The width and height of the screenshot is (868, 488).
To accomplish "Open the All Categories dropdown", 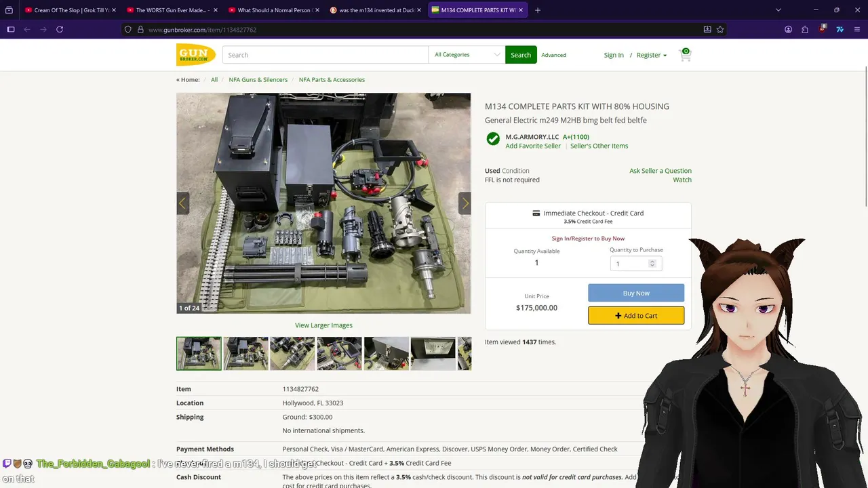I will pos(467,55).
